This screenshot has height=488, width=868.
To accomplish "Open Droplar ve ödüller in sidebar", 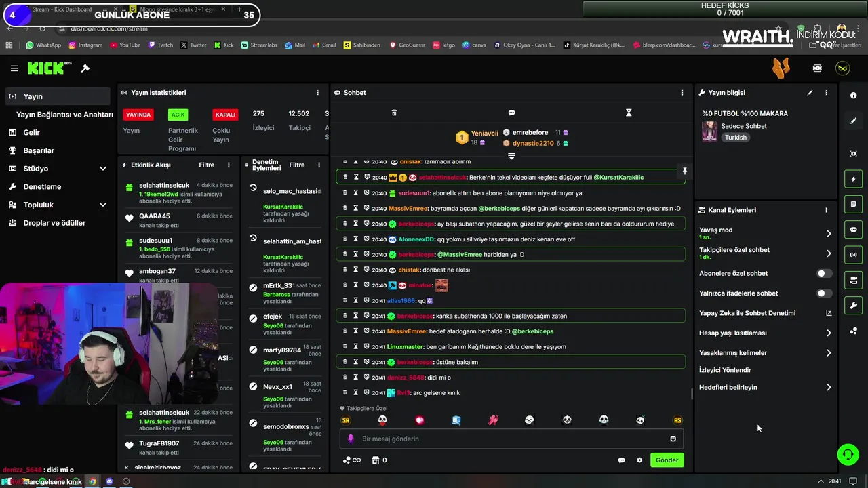I will pos(54,223).
